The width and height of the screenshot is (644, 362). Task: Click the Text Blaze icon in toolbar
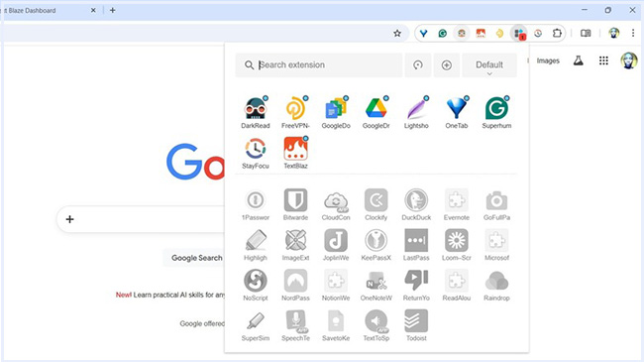pyautogui.click(x=481, y=34)
